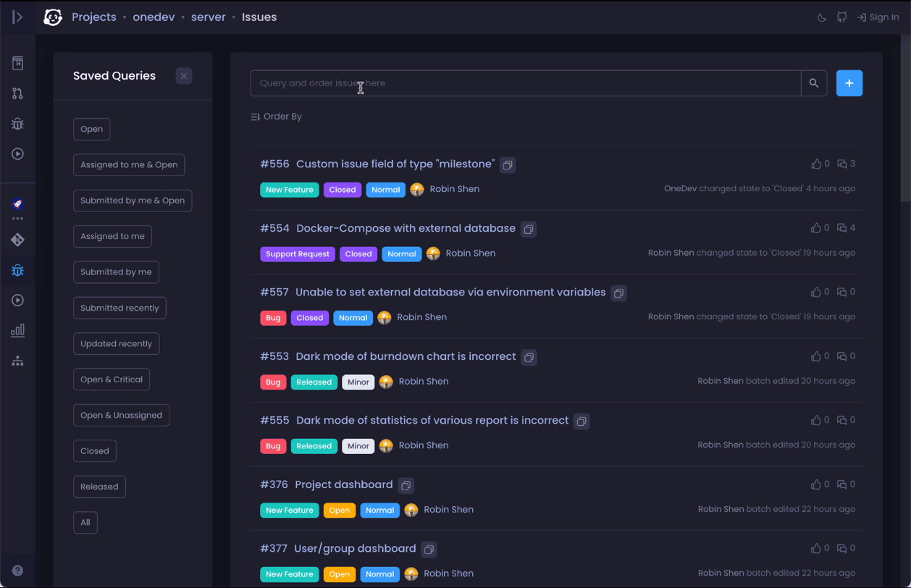
Task: Click thumbs up icon on issue #556
Action: pyautogui.click(x=816, y=164)
